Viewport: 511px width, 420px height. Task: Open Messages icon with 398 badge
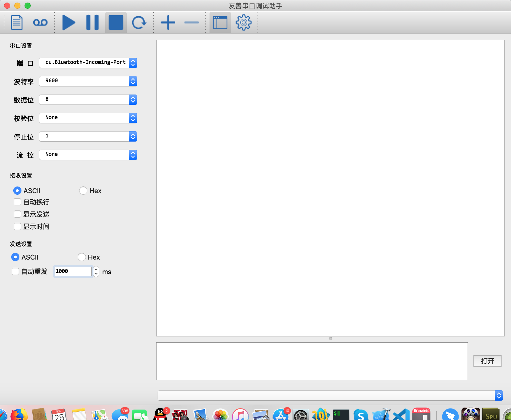point(120,414)
